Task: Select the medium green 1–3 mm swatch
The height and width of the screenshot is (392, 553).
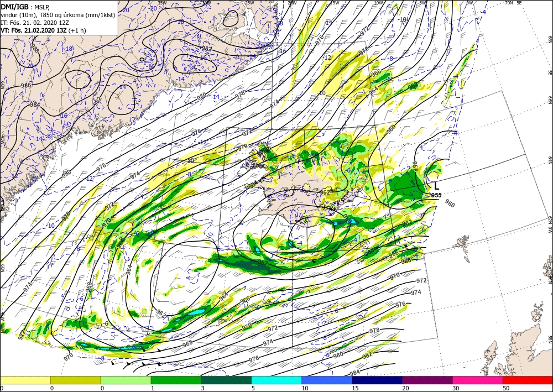Action: click(x=176, y=380)
